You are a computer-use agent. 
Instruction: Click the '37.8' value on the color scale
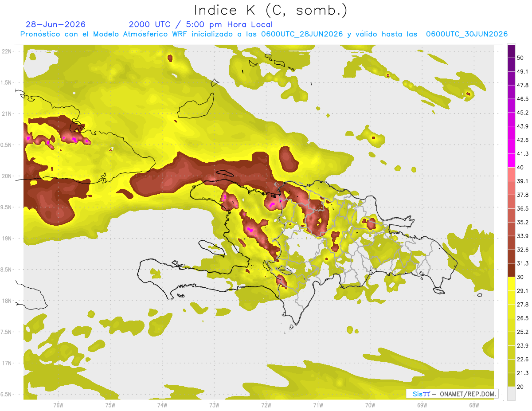pos(523,195)
